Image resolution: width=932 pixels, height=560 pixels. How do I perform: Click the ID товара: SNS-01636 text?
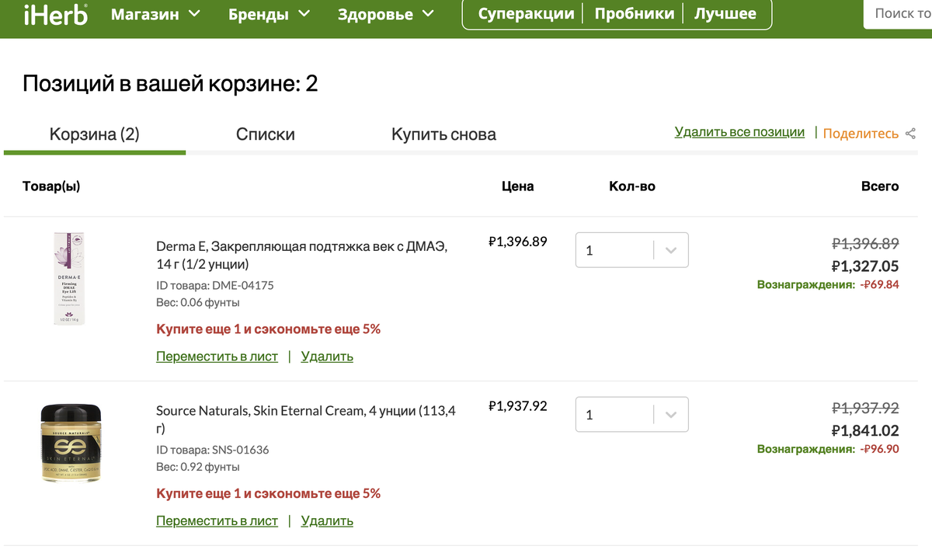(x=213, y=450)
